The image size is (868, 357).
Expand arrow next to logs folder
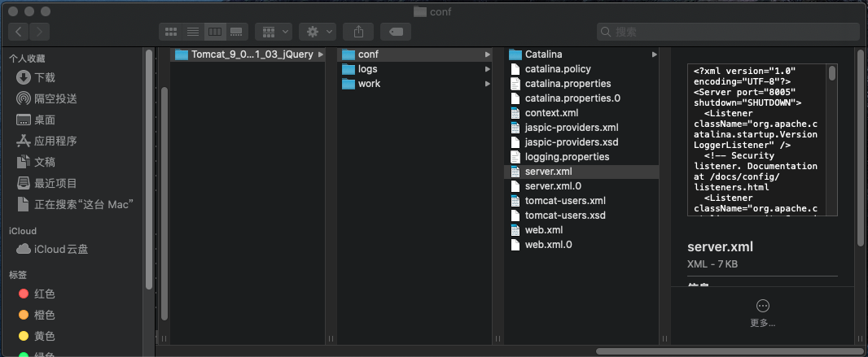[488, 69]
